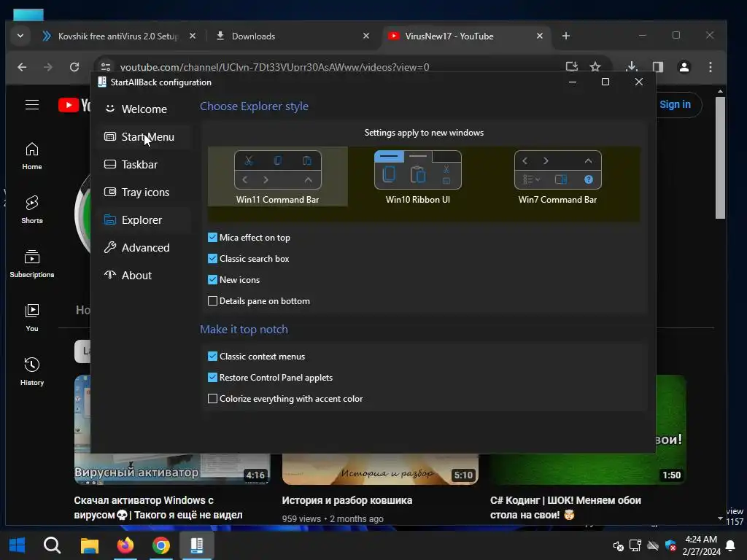This screenshot has height=560, width=747.
Task: Open the Advanced settings section
Action: [x=143, y=248]
